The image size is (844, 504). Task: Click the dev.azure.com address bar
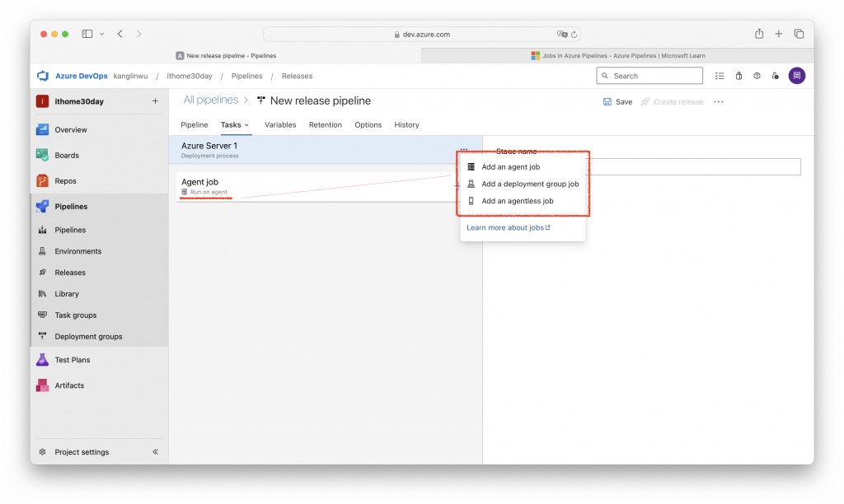[422, 34]
